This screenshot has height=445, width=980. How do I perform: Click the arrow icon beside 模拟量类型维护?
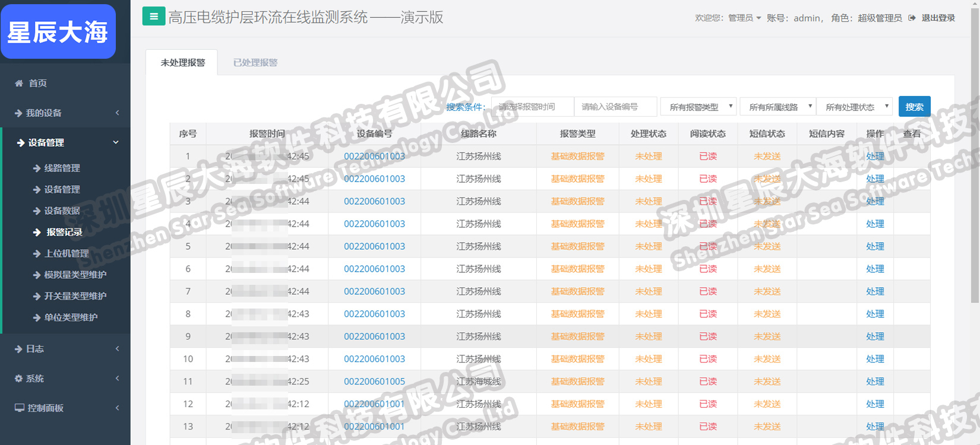37,275
